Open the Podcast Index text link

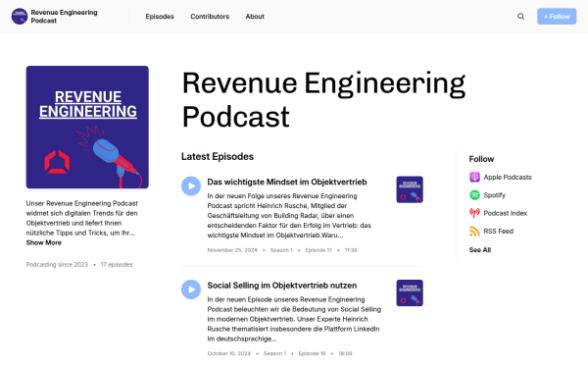click(505, 213)
